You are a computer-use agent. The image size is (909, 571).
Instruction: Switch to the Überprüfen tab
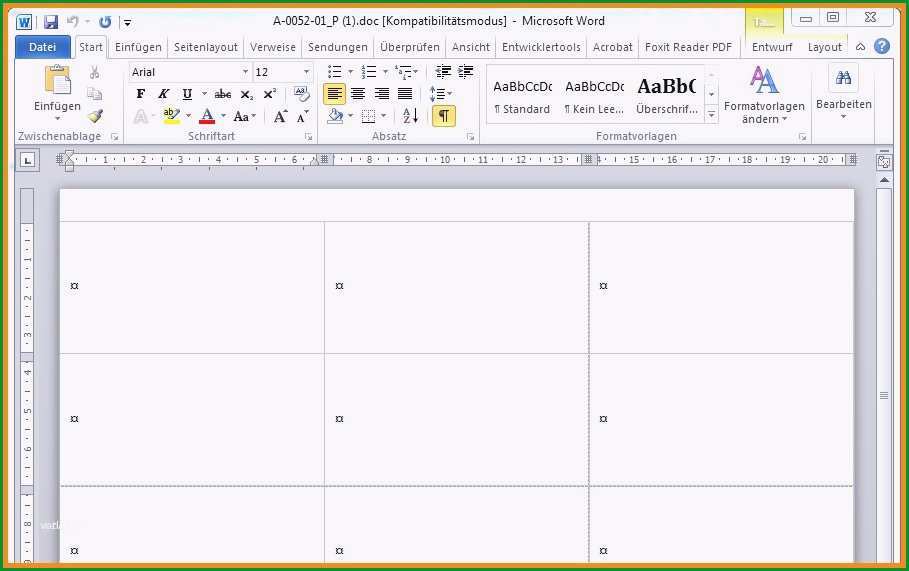pyautogui.click(x=409, y=47)
